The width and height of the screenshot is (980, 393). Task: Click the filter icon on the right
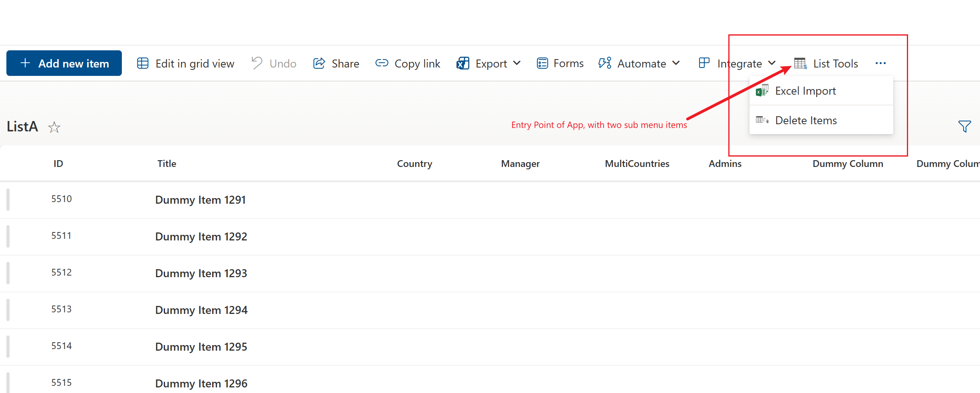click(965, 126)
